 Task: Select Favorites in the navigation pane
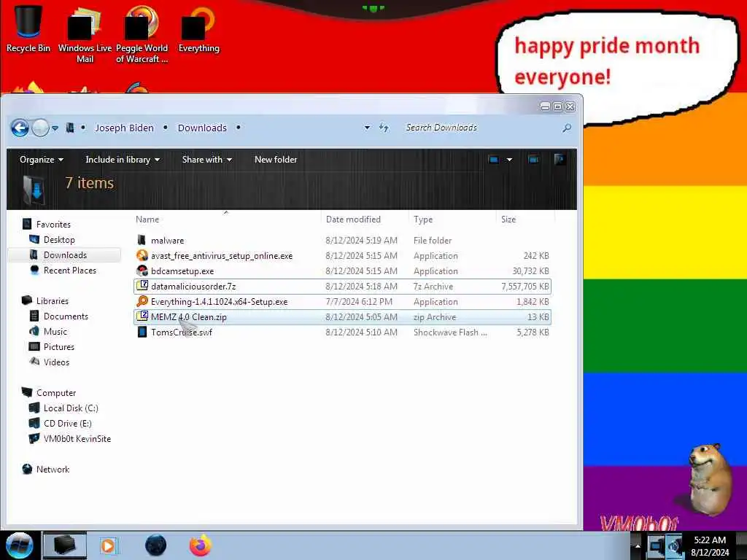[53, 225]
